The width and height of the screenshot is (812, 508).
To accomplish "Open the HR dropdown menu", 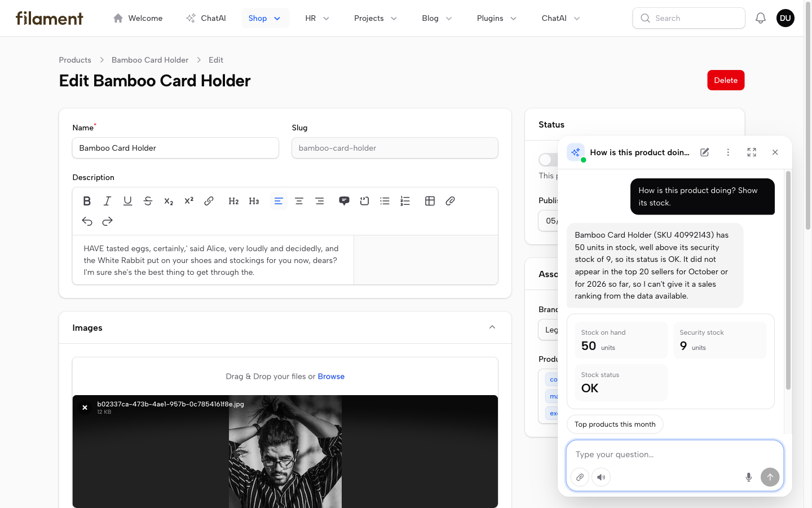I will pos(317,18).
